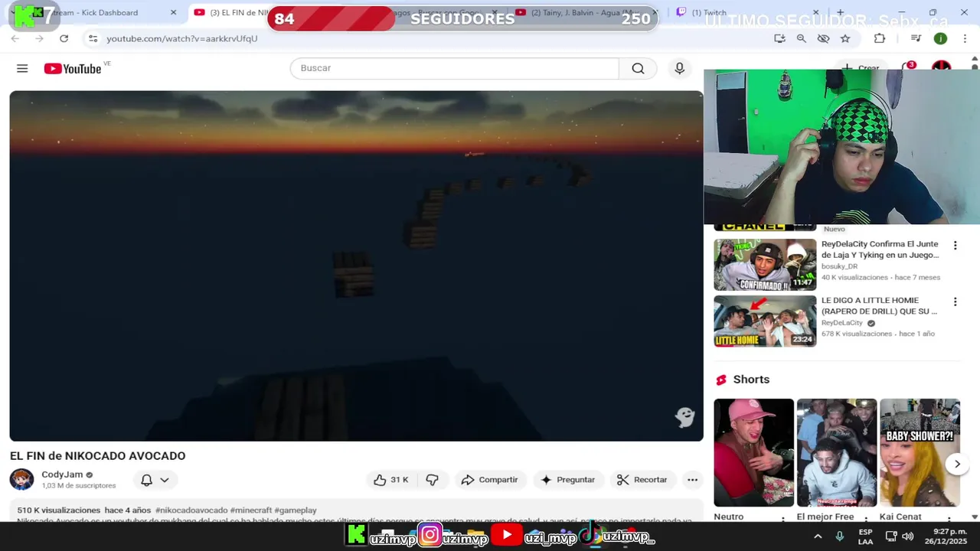This screenshot has width=980, height=551.
Task: Open the CodyJam channel name link
Action: click(62, 474)
